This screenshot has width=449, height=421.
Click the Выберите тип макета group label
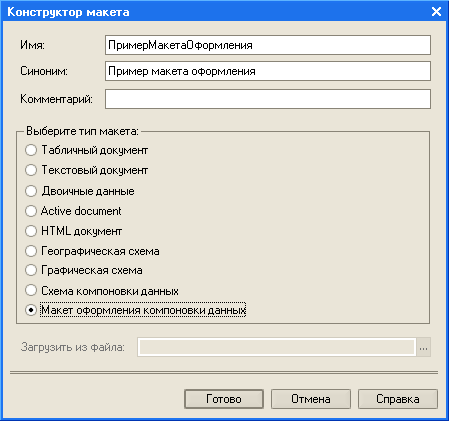pos(82,131)
